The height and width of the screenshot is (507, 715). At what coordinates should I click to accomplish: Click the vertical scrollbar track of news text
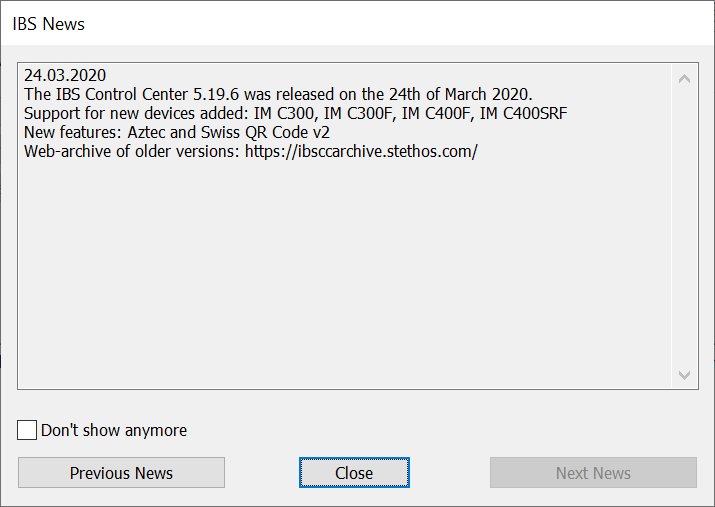tap(684, 225)
